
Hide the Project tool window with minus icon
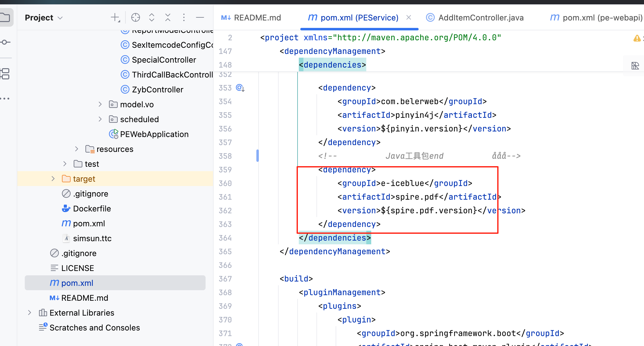pyautogui.click(x=200, y=18)
